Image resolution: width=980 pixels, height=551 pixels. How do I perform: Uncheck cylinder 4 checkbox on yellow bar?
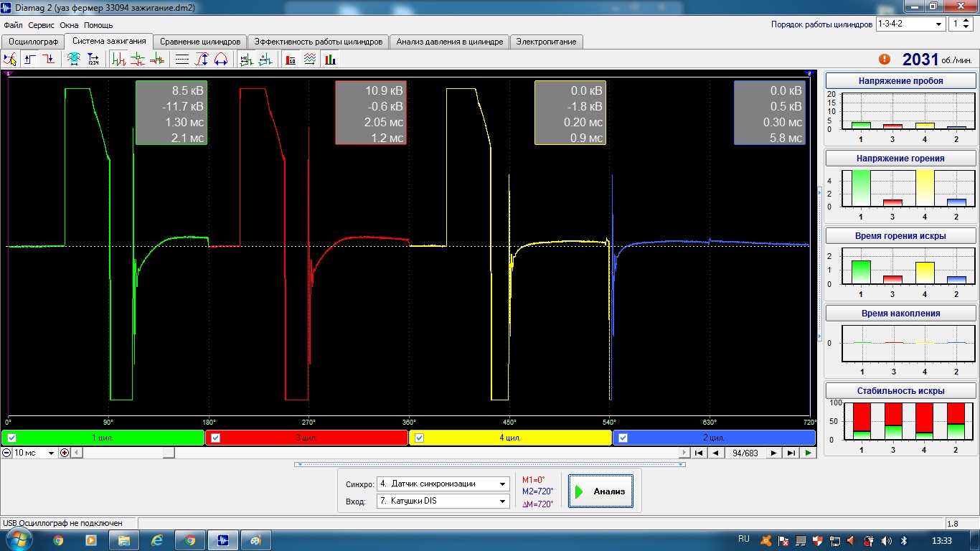tap(420, 438)
